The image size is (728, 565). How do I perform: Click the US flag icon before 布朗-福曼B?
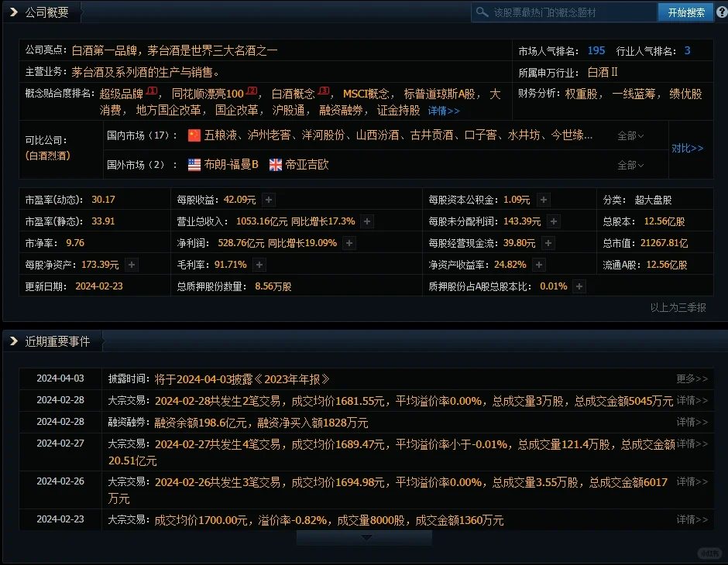[194, 164]
